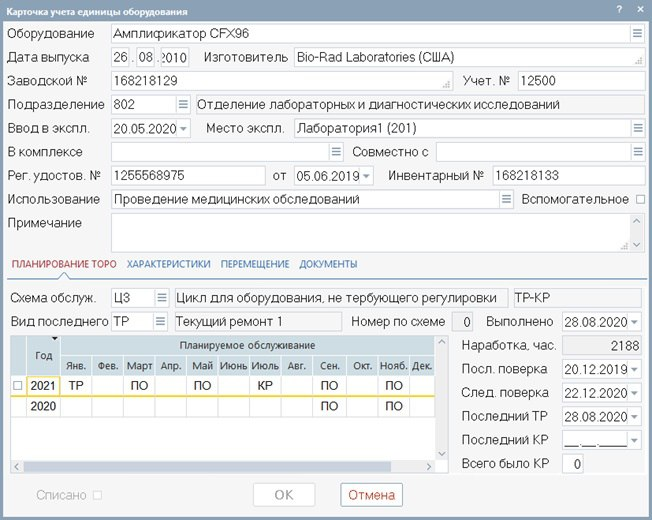Click the Изготовитель field Bio-Rad Laboratories

pos(469,57)
